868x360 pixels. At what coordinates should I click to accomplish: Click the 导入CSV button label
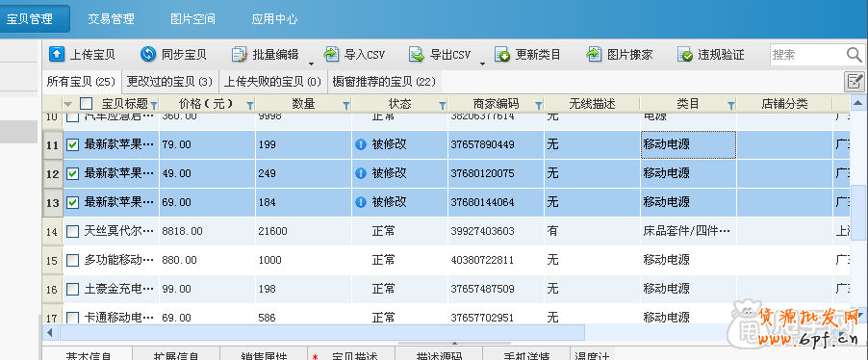(365, 54)
